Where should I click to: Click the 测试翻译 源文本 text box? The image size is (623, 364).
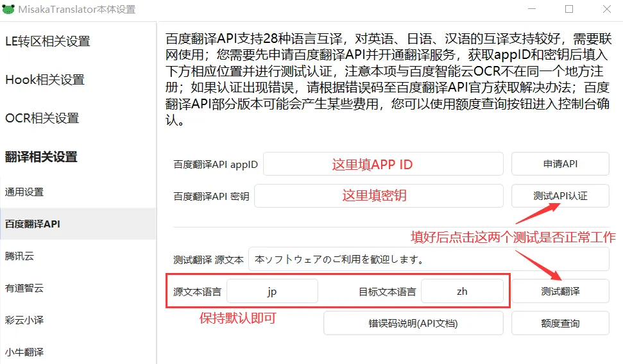tap(428, 260)
